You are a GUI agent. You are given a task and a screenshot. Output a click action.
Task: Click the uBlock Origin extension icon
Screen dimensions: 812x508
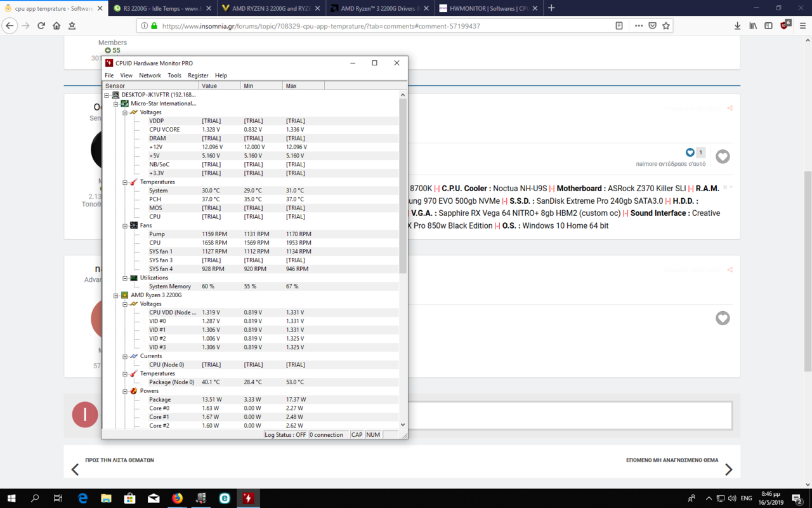click(x=785, y=25)
